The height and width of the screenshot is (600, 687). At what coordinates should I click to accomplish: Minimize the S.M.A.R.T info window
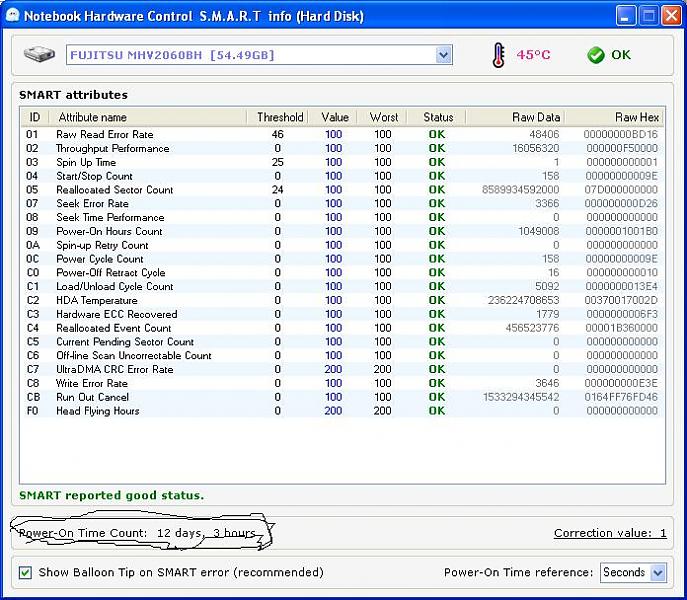pos(624,16)
